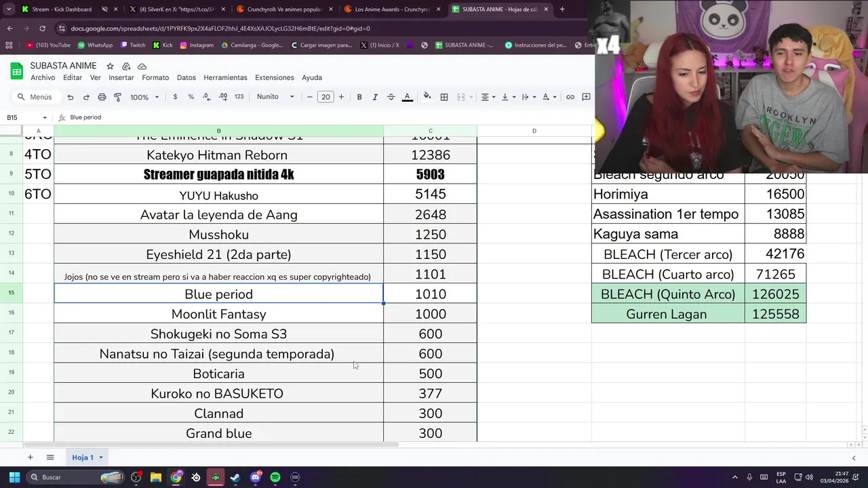Click the Redo arrow in toolbar

point(86,97)
